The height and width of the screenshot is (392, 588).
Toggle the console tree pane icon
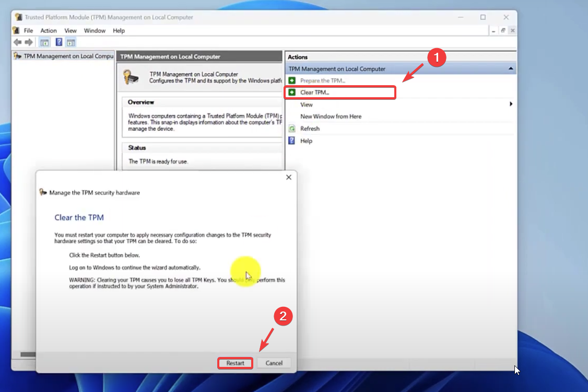(x=44, y=42)
